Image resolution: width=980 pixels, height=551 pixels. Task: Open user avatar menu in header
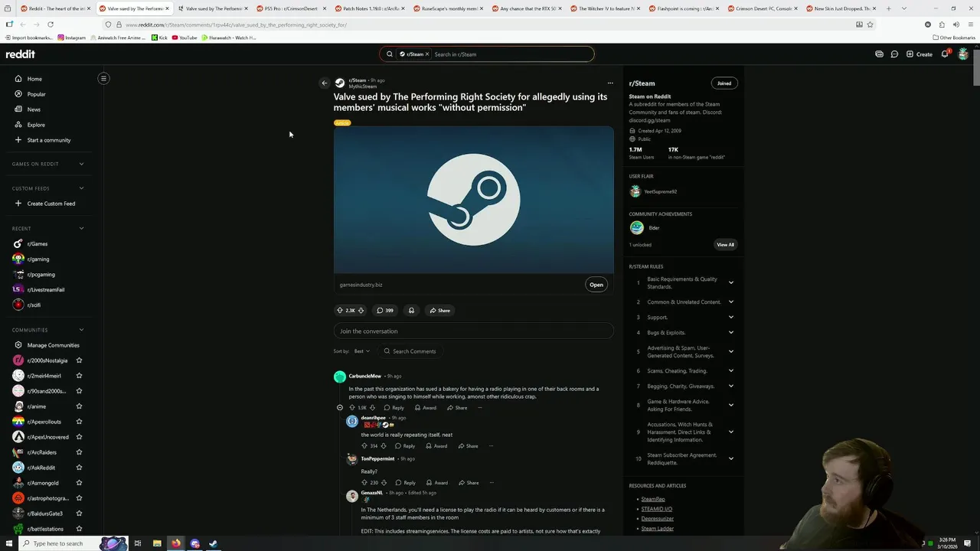(x=963, y=54)
